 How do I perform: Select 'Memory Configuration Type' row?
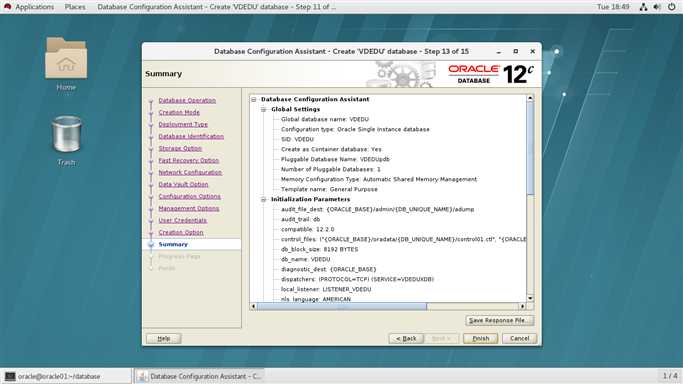pos(379,179)
